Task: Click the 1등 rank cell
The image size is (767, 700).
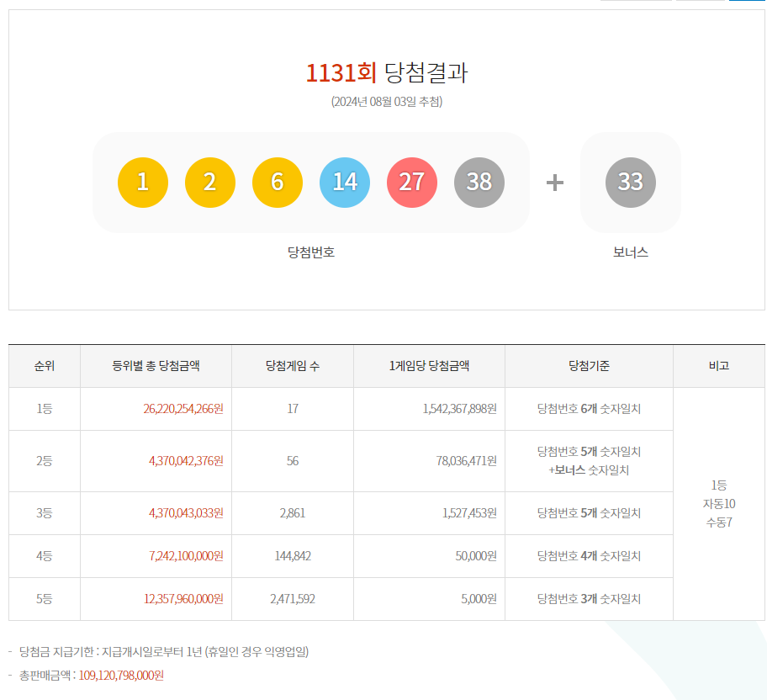Action: [x=45, y=409]
